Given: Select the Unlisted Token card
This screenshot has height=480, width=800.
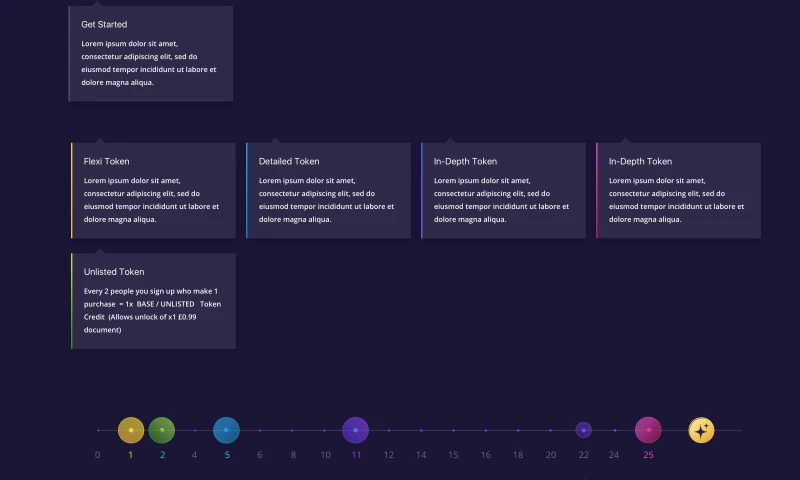Looking at the screenshot, I should [x=153, y=301].
